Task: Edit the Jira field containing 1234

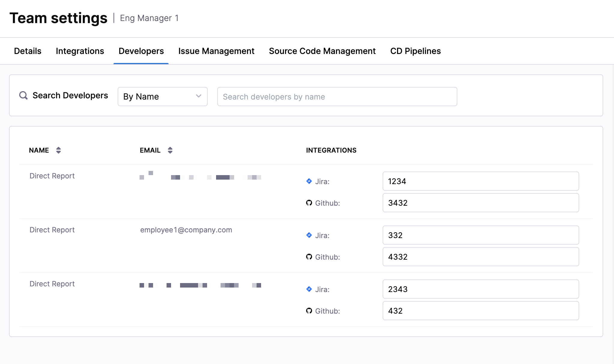Action: click(480, 181)
